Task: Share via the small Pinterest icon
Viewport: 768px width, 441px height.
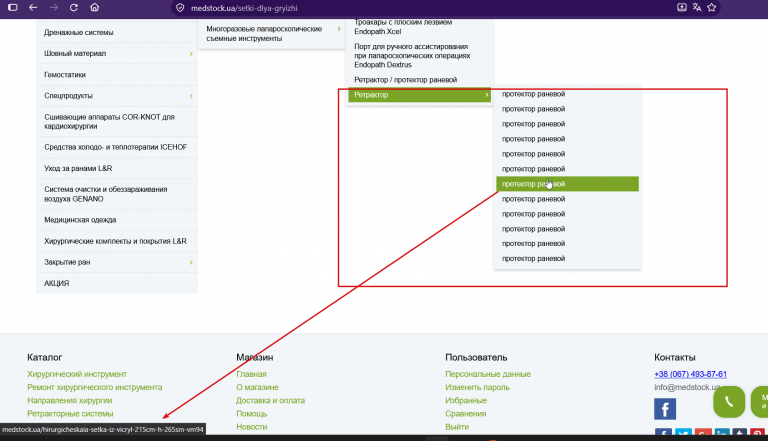Action: coord(757,433)
